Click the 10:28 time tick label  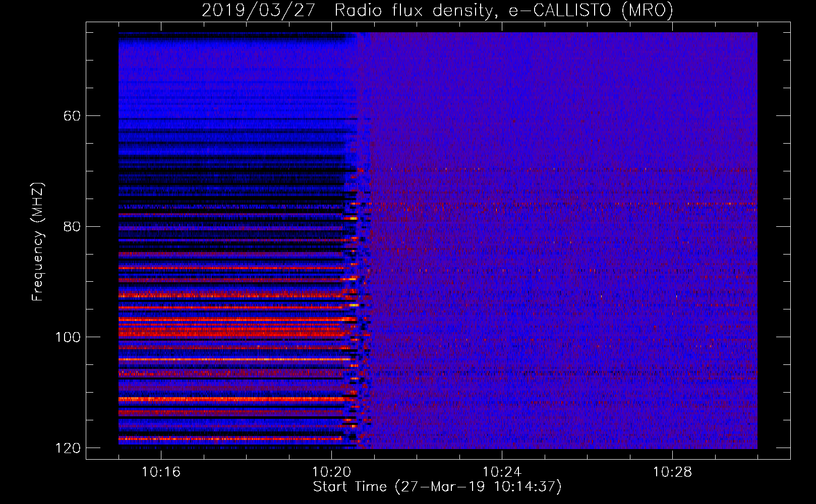pos(672,472)
